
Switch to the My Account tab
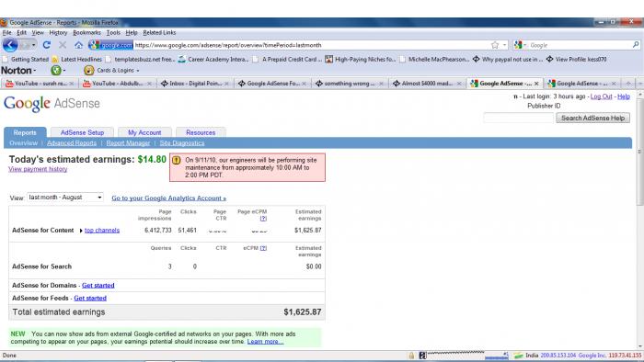coord(144,132)
